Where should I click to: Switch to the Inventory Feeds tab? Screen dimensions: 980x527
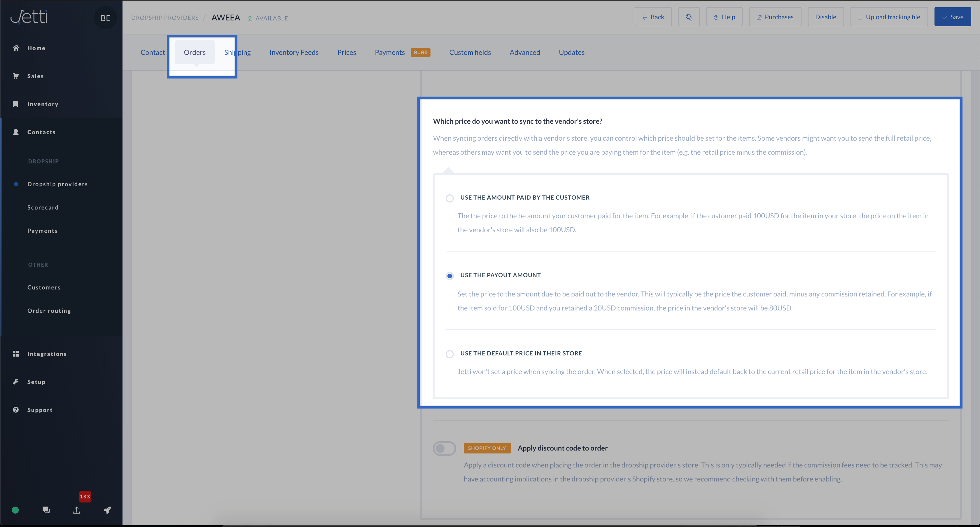(294, 53)
